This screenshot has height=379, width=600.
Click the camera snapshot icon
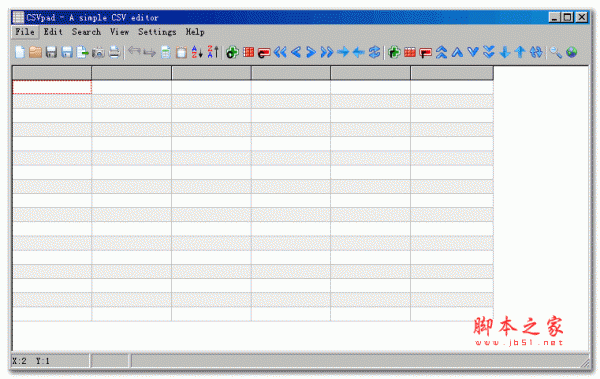98,52
